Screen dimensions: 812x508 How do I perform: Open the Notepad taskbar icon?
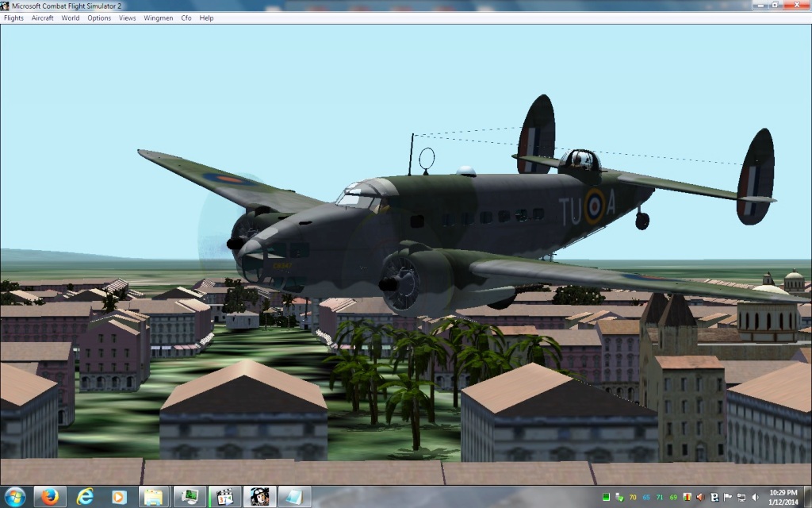tap(295, 497)
